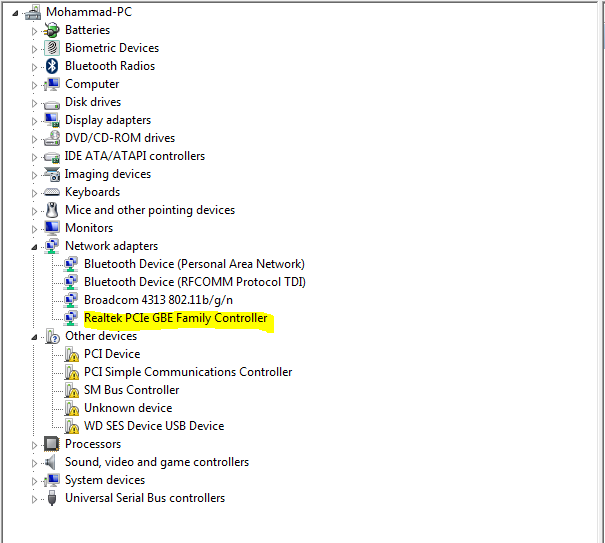Viewport: 605px width, 543px height.
Task: Select WD SES Device USB Device
Action: (x=154, y=426)
